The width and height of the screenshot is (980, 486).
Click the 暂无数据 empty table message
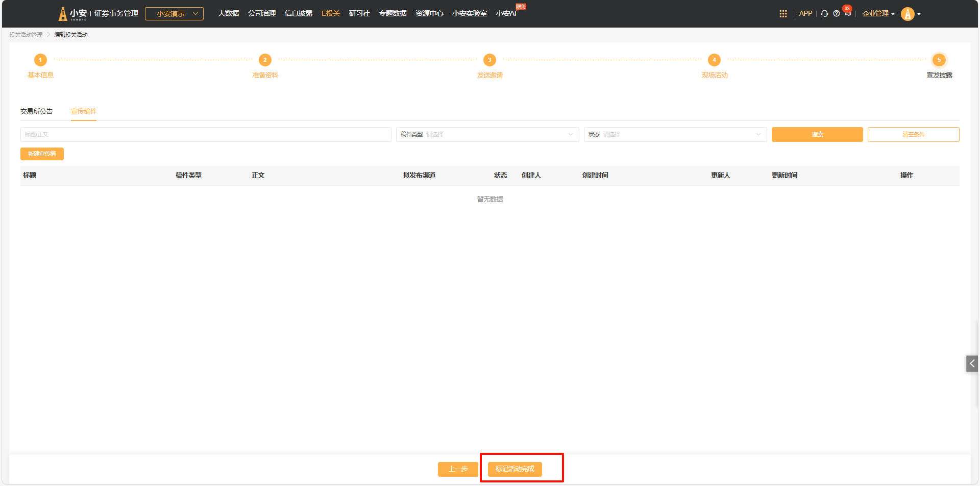(490, 199)
